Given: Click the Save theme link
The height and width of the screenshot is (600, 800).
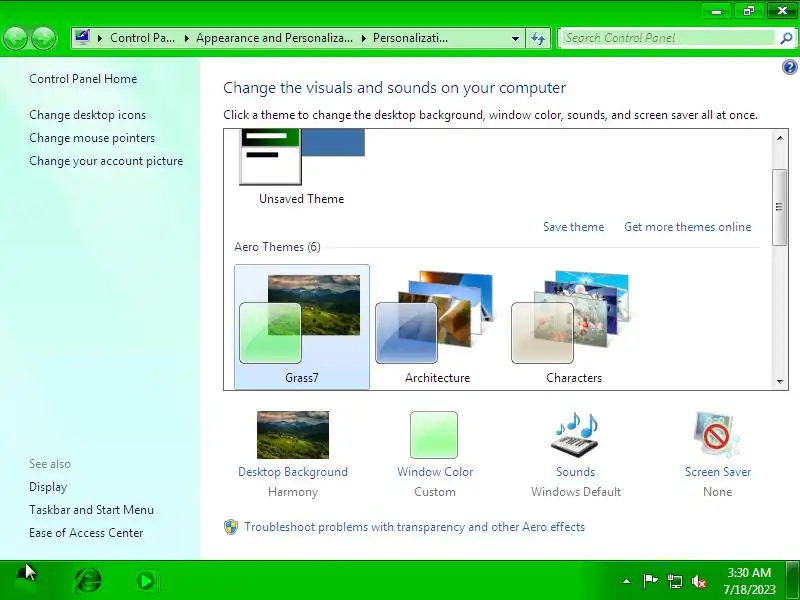Looking at the screenshot, I should pyautogui.click(x=573, y=227).
